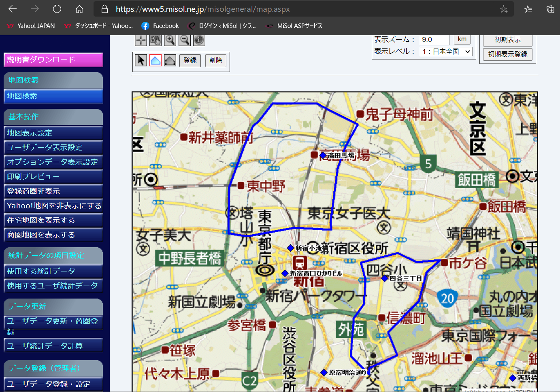Open 地図検索 menu item
Screen dimensions: 560x392
point(53,96)
